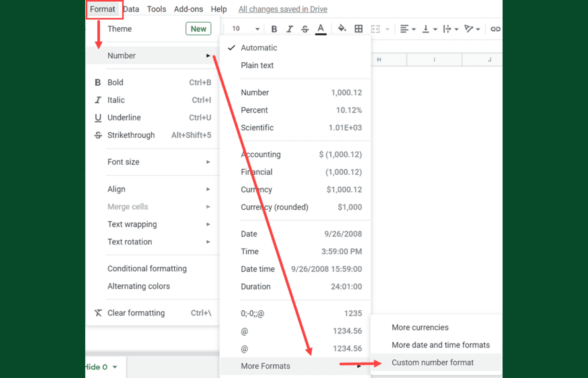Click All changes saved in Drive link

[x=283, y=9]
